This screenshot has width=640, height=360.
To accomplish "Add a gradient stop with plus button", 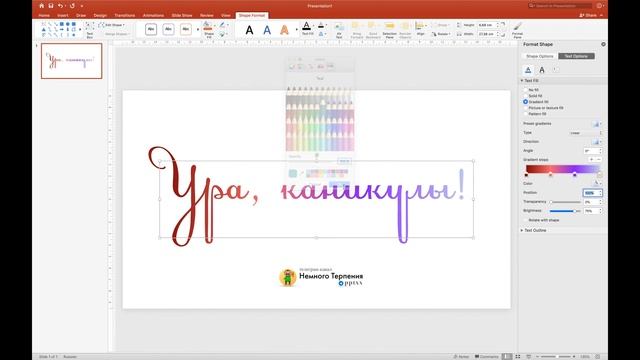I will [x=591, y=159].
